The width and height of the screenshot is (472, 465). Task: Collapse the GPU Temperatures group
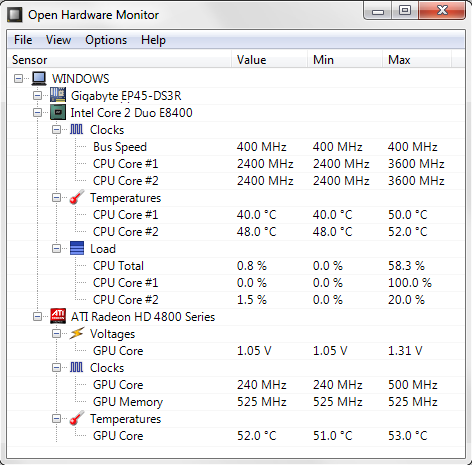tap(56, 419)
